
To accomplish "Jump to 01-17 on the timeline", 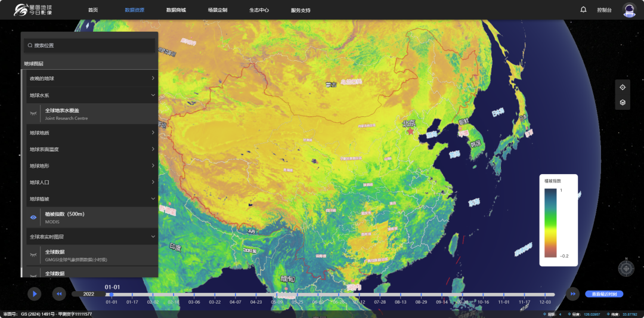I will [x=132, y=302].
